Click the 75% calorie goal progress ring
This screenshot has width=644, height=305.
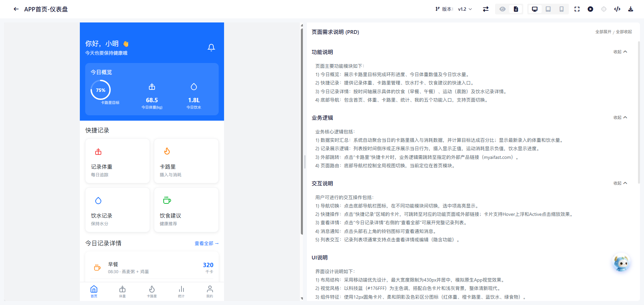coord(101,90)
